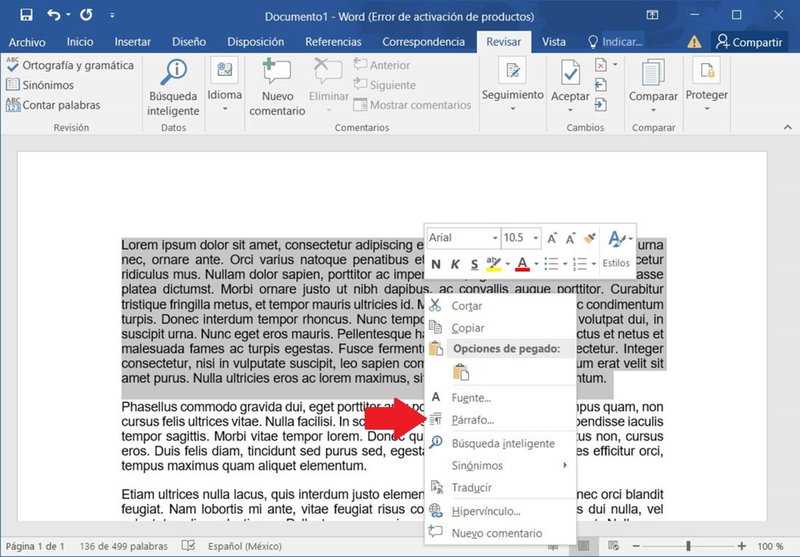
Task: Open the Aceptar dropdown arrow
Action: tap(570, 109)
